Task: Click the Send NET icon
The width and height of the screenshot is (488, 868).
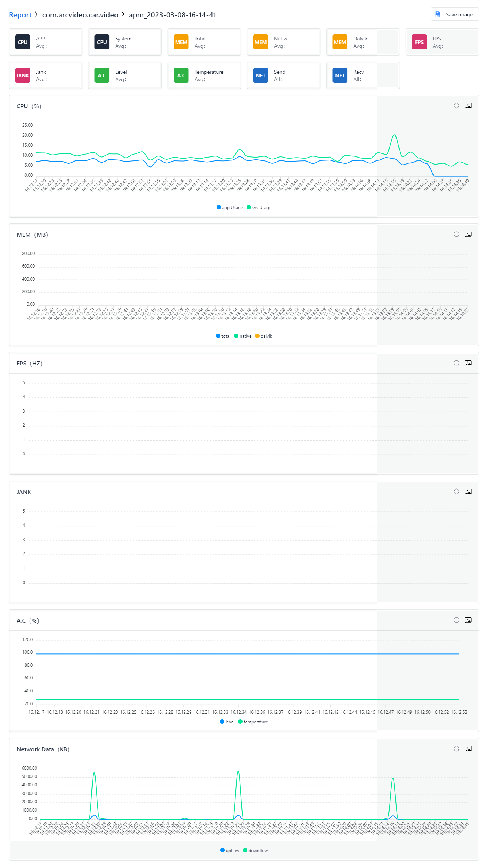Action: 261,76
